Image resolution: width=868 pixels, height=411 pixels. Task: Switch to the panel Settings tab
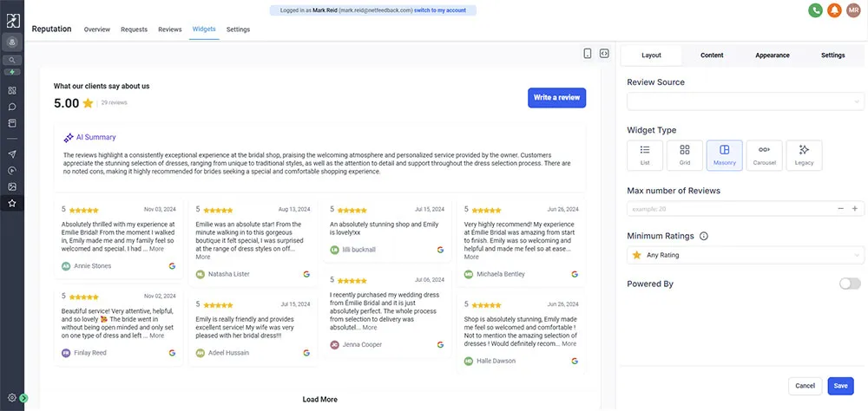click(833, 55)
